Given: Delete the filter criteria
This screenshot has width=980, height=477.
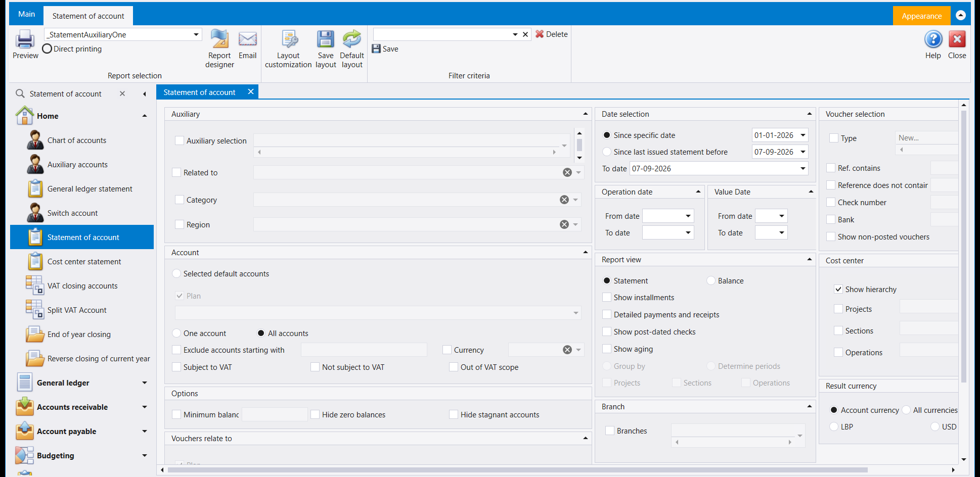Looking at the screenshot, I should [x=551, y=34].
